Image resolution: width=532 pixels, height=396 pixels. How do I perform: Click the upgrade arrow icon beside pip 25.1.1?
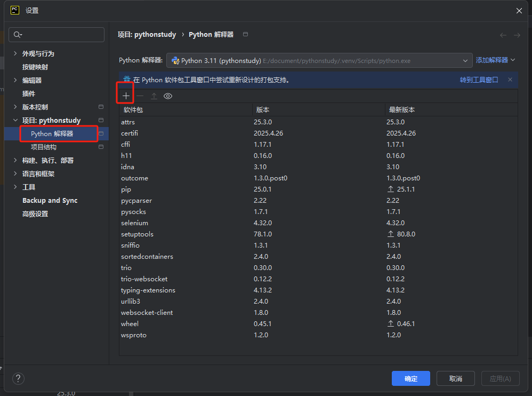[x=391, y=189]
